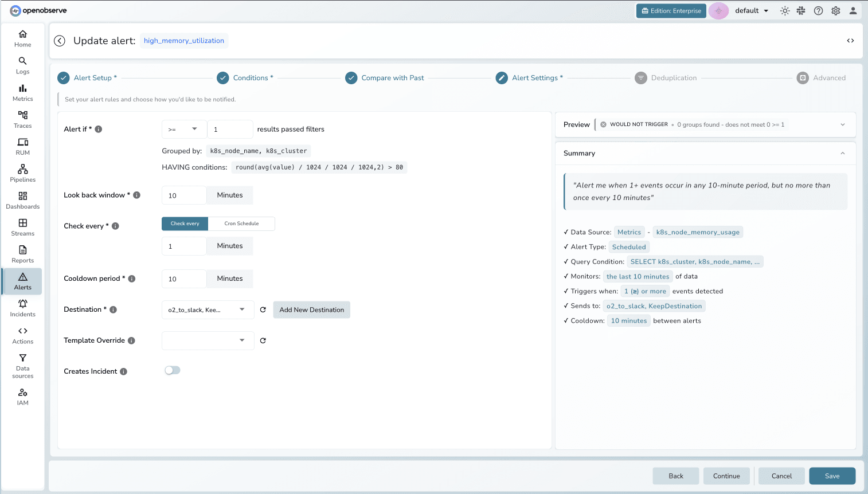Open Streams in the sidebar
The image size is (868, 494).
click(x=22, y=227)
